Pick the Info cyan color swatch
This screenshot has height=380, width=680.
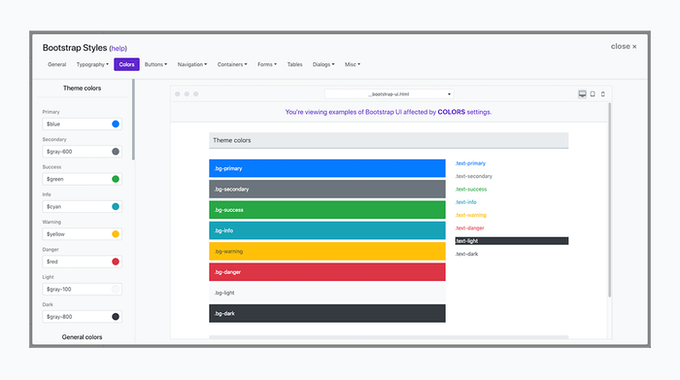point(115,206)
